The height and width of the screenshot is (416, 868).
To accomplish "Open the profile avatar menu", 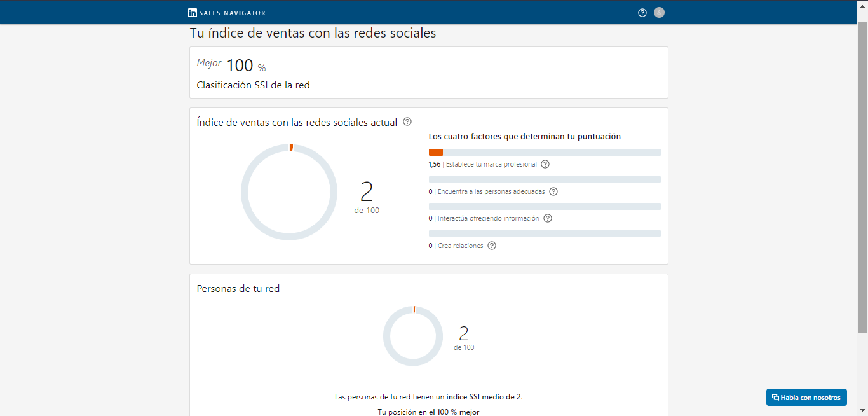I will point(660,12).
